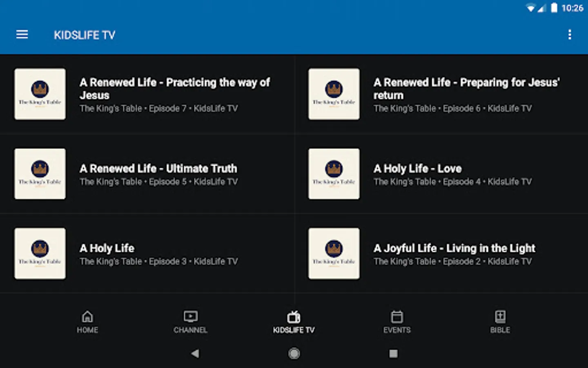588x368 pixels.
Task: Click 'The King's Table · Episode 4 · KidsLife TV' subtitle
Action: (x=453, y=182)
